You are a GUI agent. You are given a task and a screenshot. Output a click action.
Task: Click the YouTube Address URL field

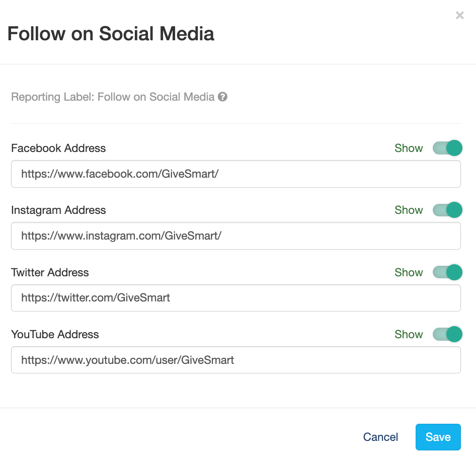pyautogui.click(x=235, y=360)
